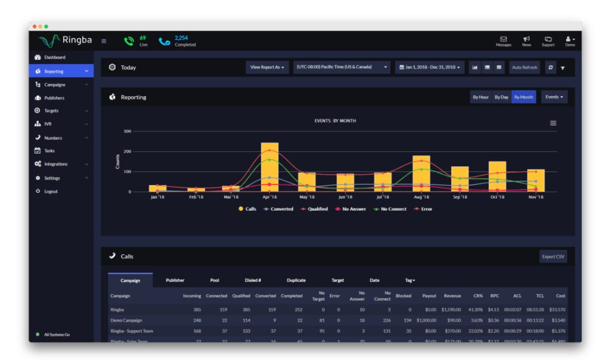Open Tag dropdown tab

click(x=410, y=280)
